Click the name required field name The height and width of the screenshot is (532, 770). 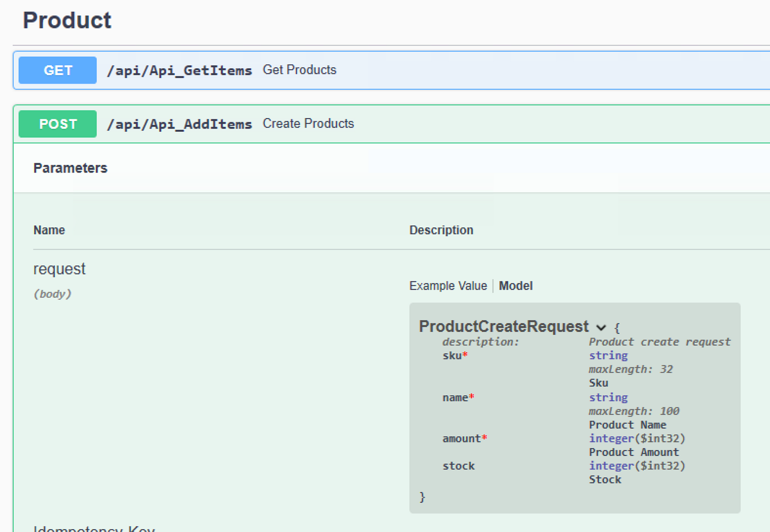click(458, 397)
